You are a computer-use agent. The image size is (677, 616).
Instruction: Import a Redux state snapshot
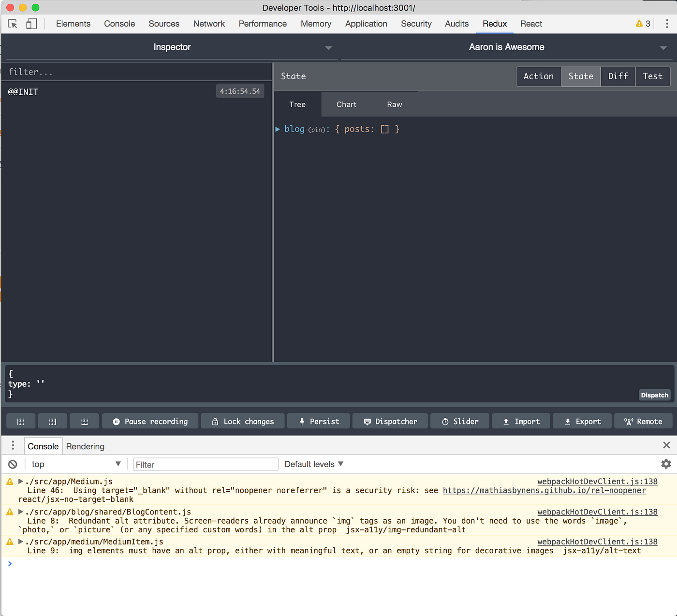[x=521, y=421]
